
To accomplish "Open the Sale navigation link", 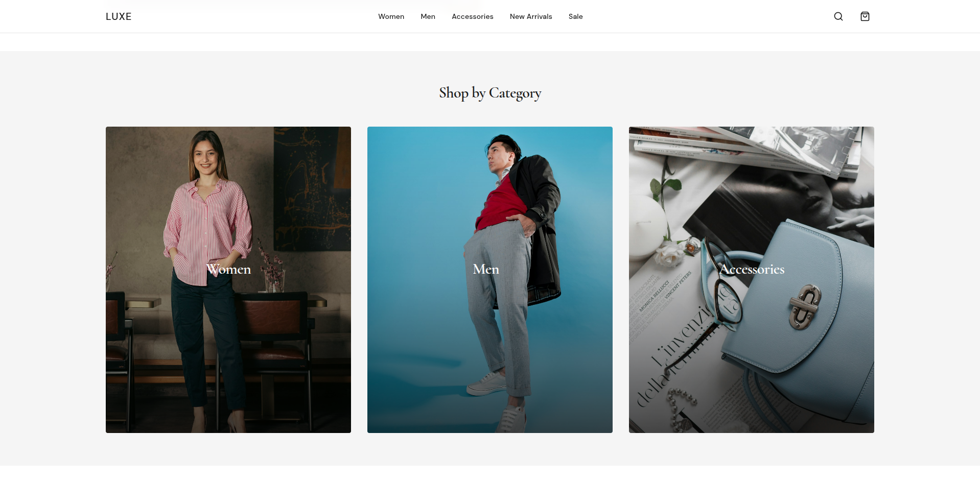I will click(x=575, y=16).
